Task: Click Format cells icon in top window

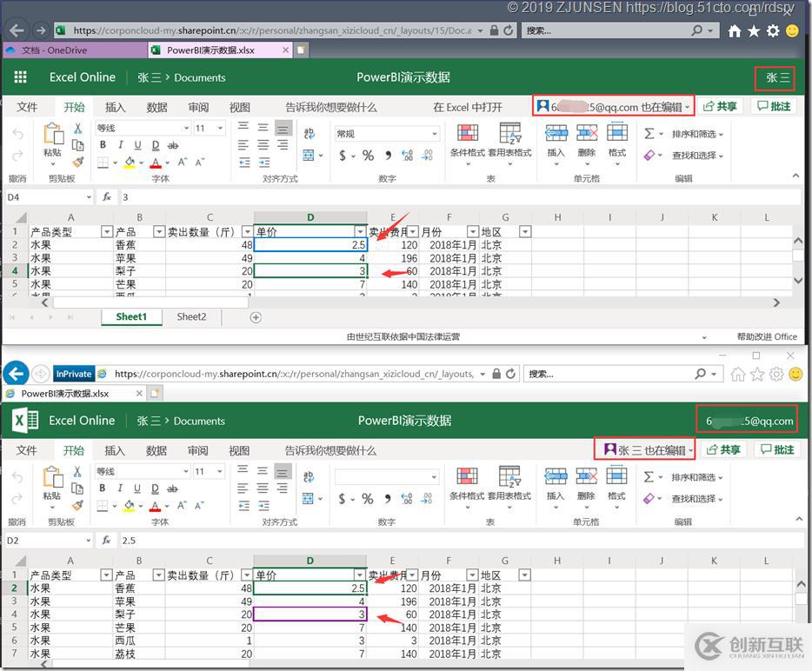Action: [x=616, y=132]
